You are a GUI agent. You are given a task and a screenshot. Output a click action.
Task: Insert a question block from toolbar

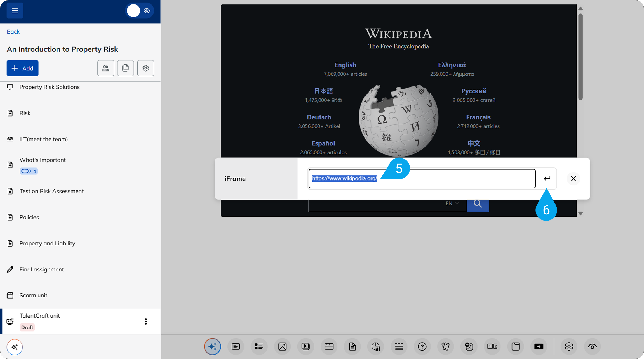click(422, 346)
